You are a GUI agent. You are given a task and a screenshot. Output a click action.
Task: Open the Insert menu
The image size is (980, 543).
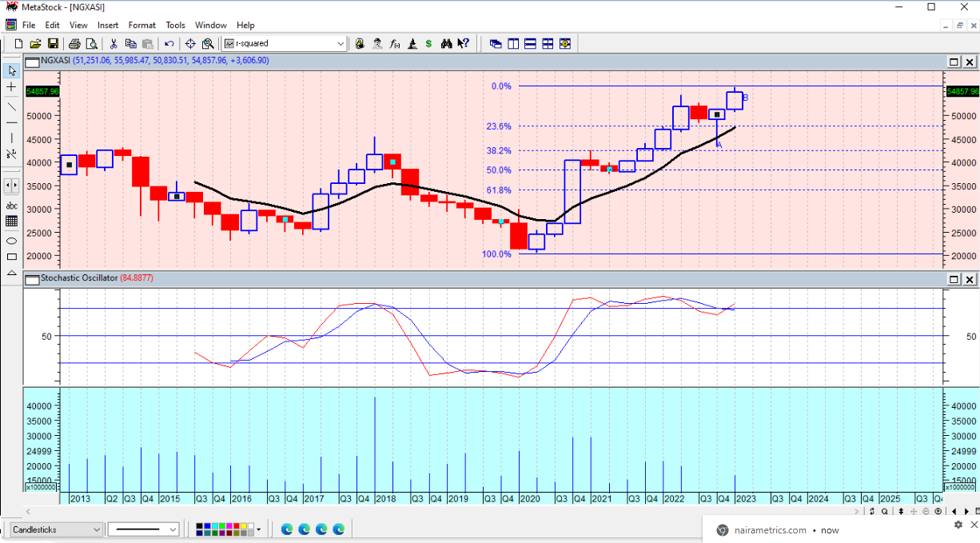point(108,25)
